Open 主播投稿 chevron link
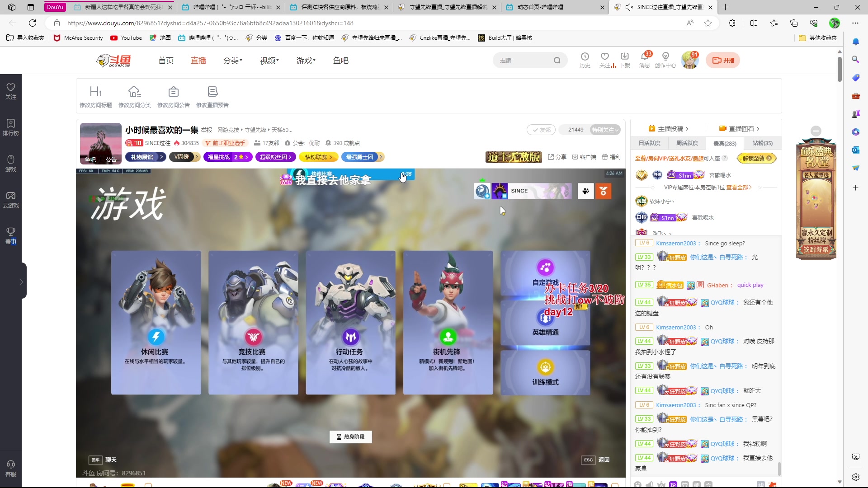The width and height of the screenshot is (868, 488). coord(668,129)
